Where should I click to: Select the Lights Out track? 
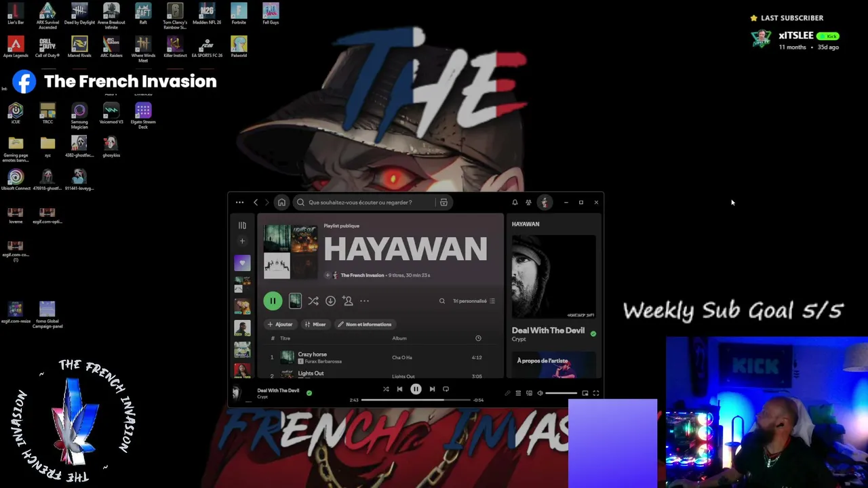pyautogui.click(x=311, y=373)
